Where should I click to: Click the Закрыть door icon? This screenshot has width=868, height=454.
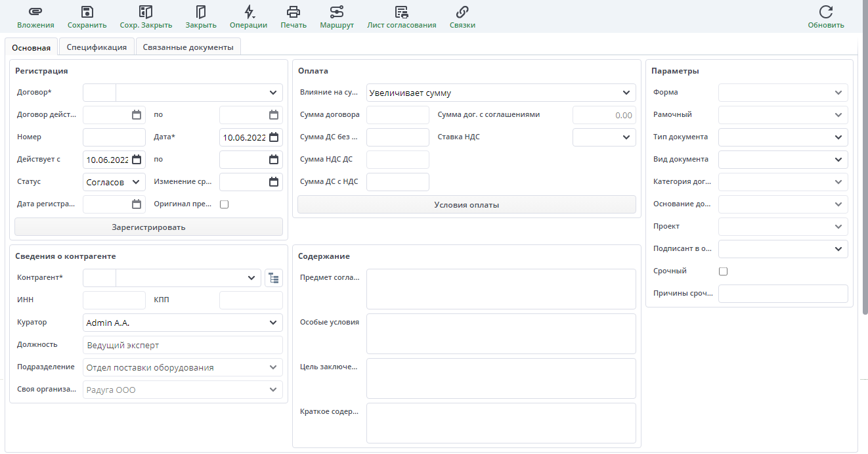tap(201, 12)
